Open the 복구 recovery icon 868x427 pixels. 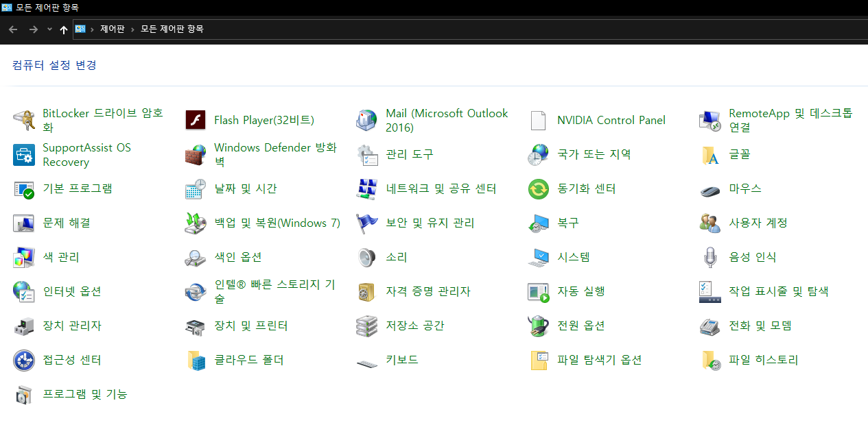point(539,223)
